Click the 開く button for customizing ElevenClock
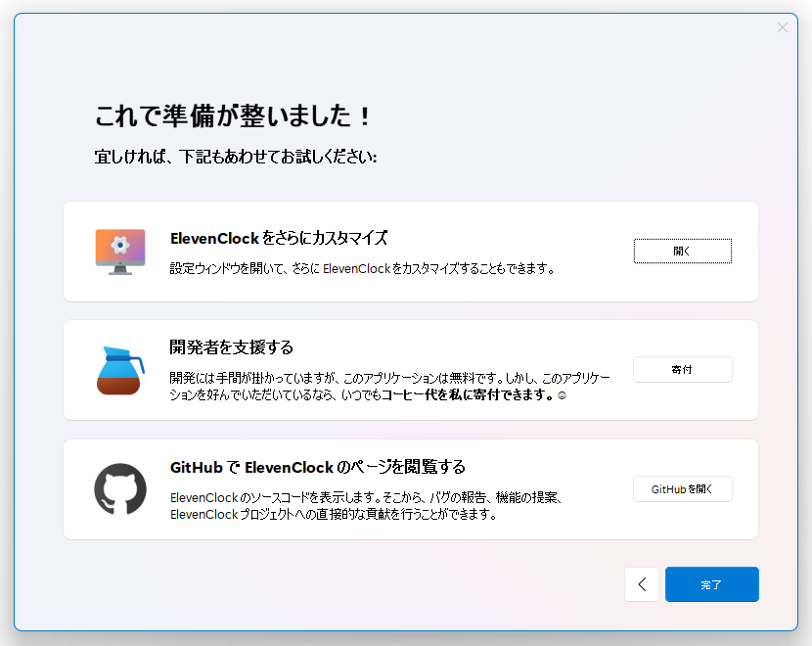The image size is (812, 646). tap(683, 252)
